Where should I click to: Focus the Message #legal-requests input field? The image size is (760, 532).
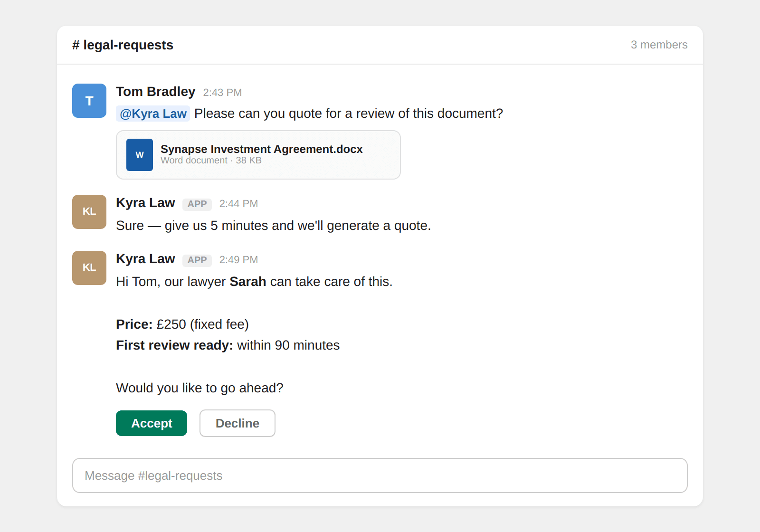point(380,475)
